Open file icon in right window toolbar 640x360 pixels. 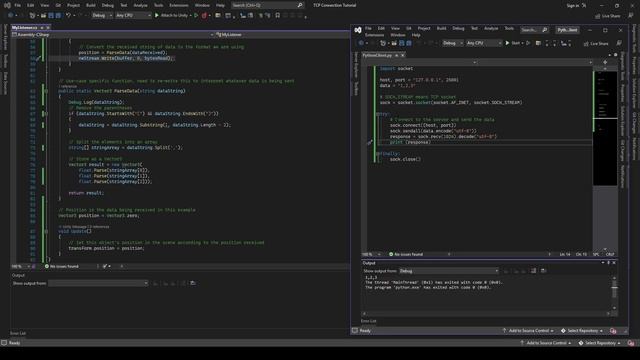point(394,43)
